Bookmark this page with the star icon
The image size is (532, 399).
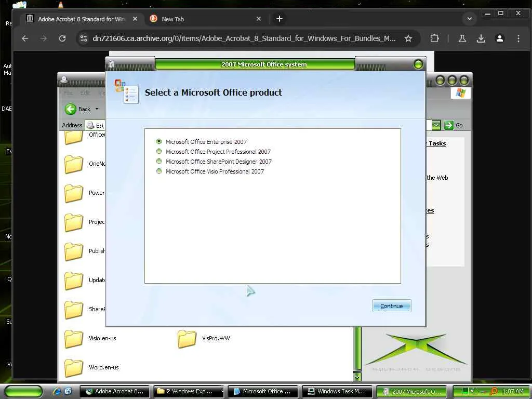(x=408, y=38)
